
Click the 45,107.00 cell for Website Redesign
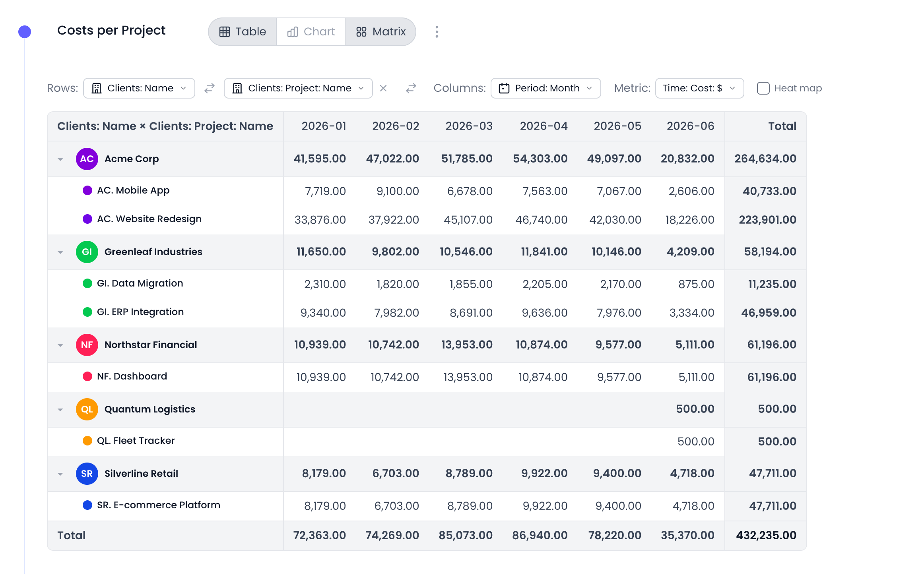(468, 220)
